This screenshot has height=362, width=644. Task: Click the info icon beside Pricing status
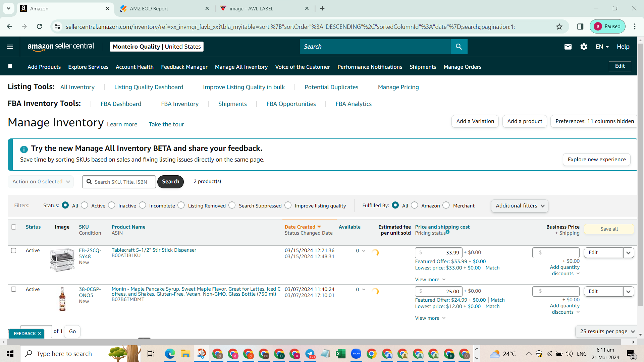pyautogui.click(x=447, y=232)
